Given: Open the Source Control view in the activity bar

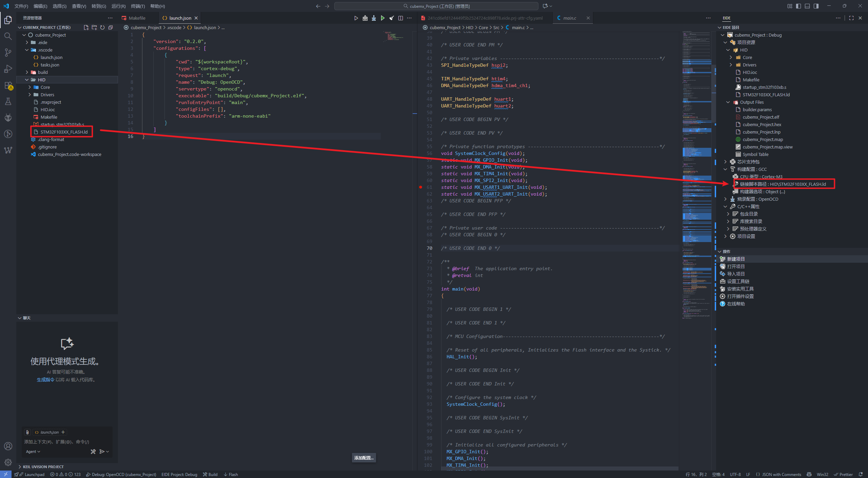Looking at the screenshot, I should point(8,52).
